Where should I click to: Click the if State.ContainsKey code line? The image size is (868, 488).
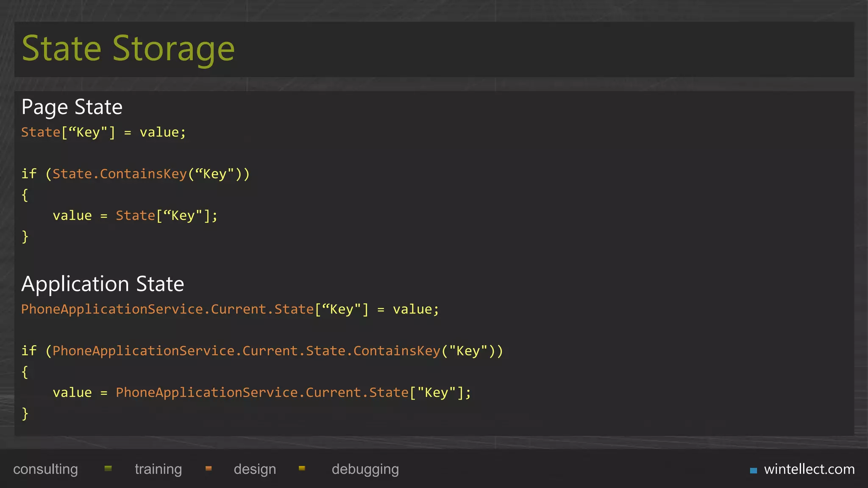136,174
